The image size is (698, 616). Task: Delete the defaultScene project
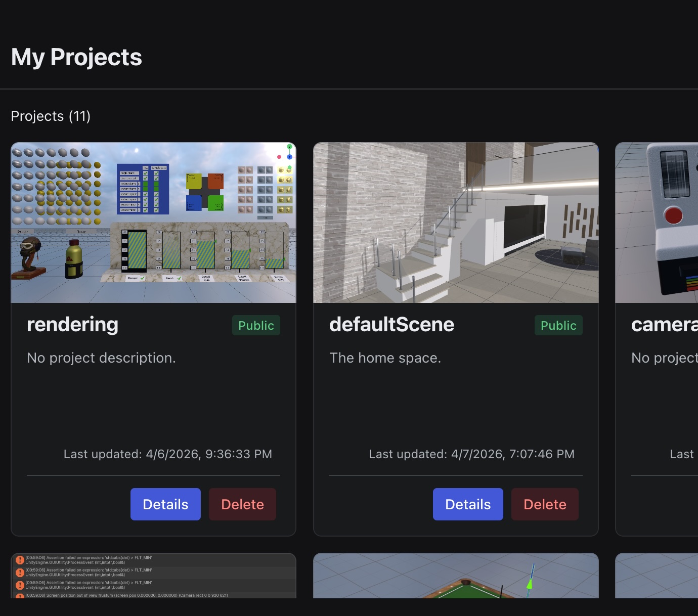coord(545,504)
